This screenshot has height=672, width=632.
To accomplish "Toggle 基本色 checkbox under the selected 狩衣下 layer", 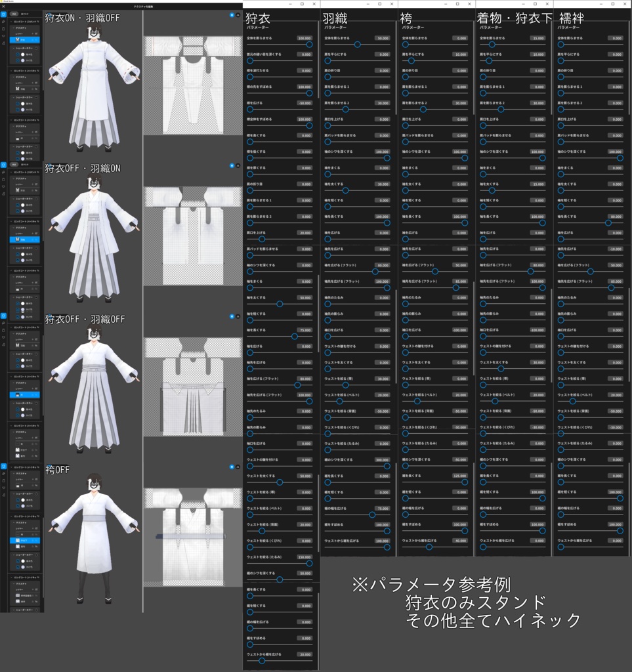I will pos(18,561).
